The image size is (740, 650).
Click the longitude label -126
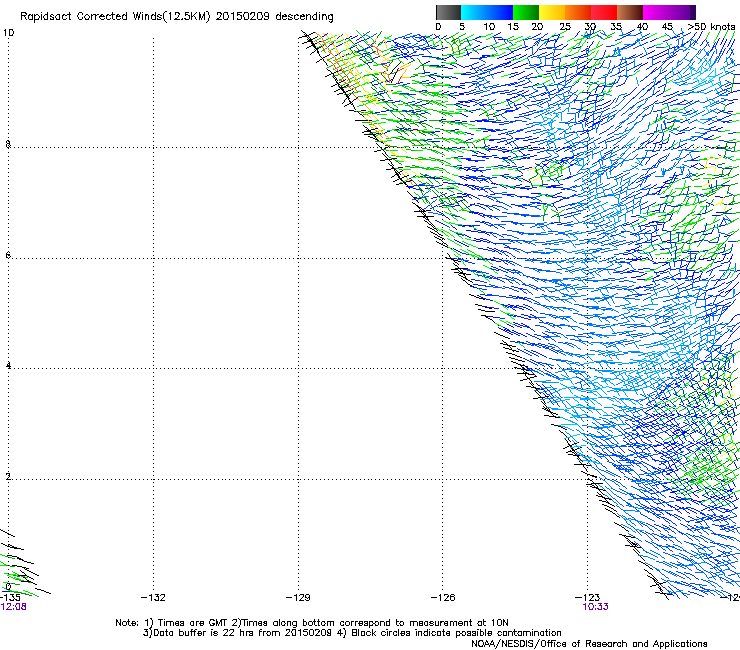pos(443,598)
